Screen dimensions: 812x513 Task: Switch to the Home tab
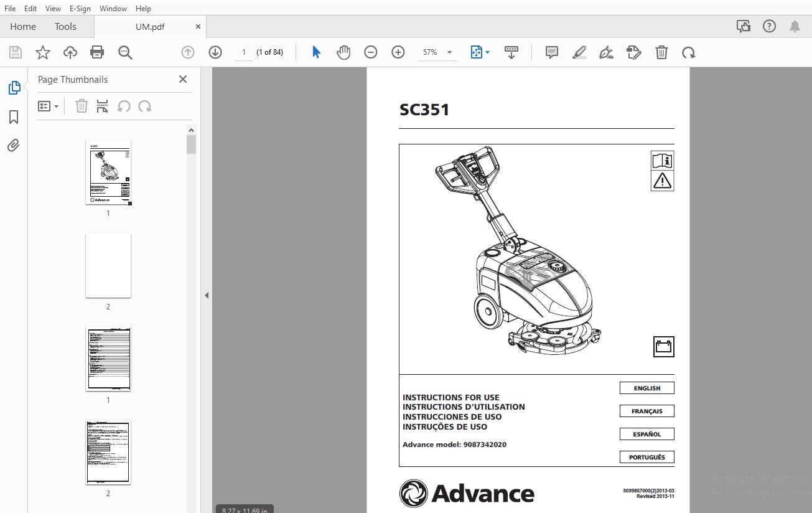(23, 26)
